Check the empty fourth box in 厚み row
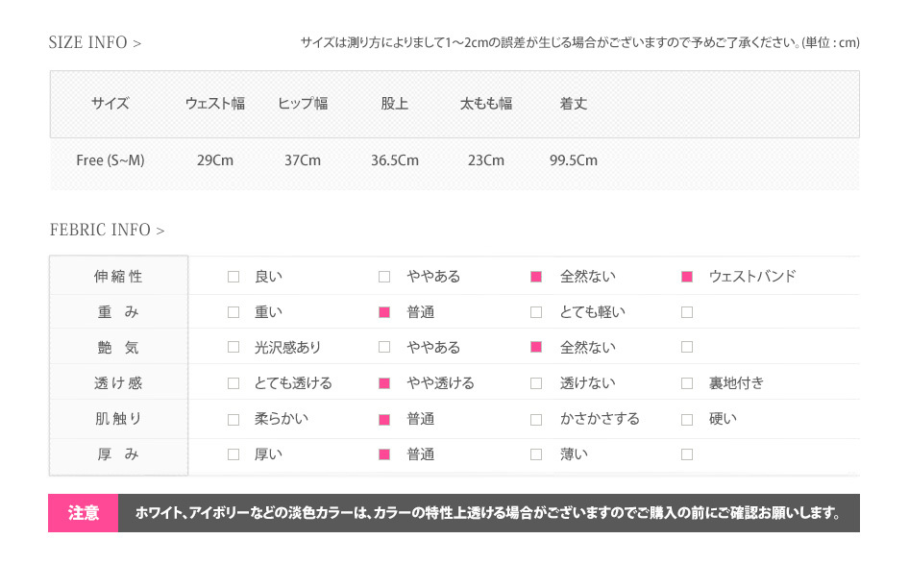The height and width of the screenshot is (588, 909). click(x=687, y=454)
